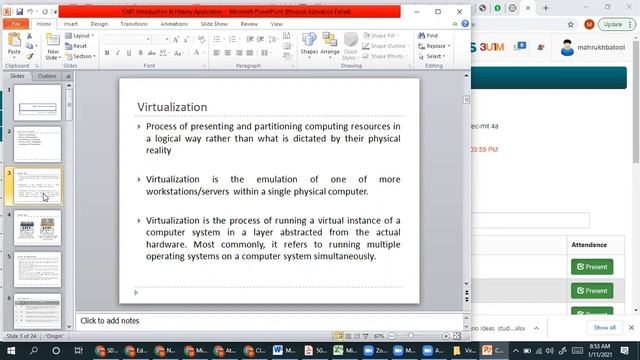Image resolution: width=640 pixels, height=360 pixels.
Task: Open Shape Fill dropdown
Action: pos(380,36)
